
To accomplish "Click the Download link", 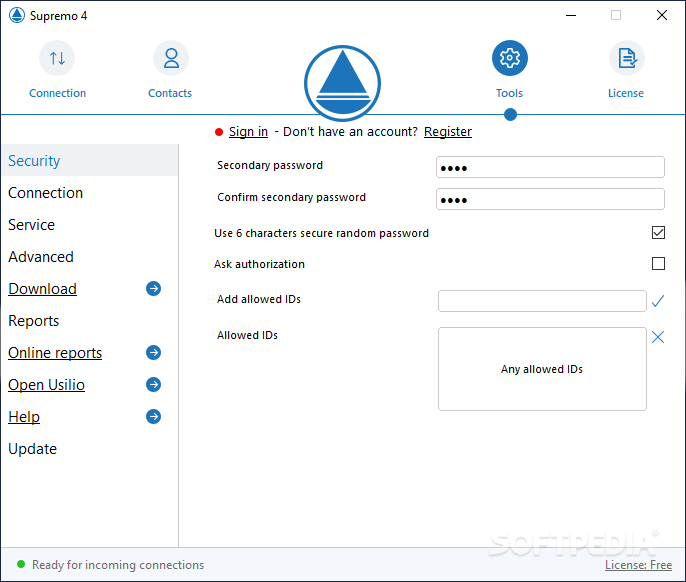I will click(42, 289).
